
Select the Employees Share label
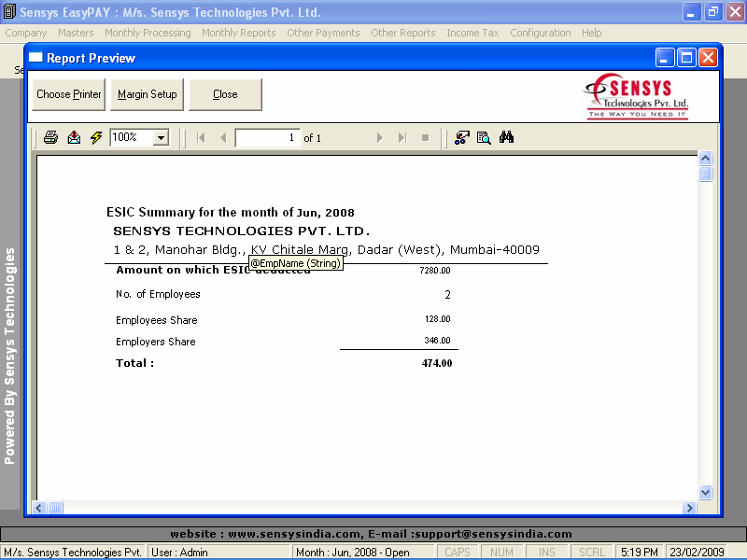pos(157,320)
